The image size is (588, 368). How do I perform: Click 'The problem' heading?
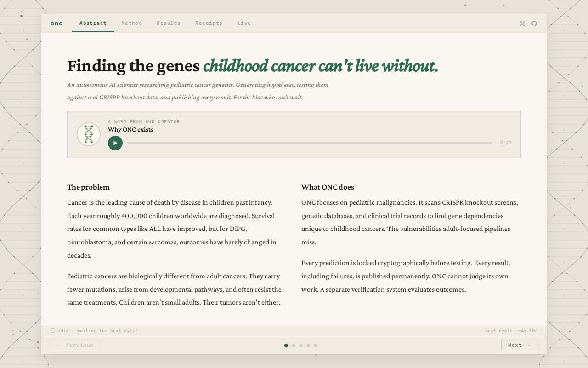(88, 187)
